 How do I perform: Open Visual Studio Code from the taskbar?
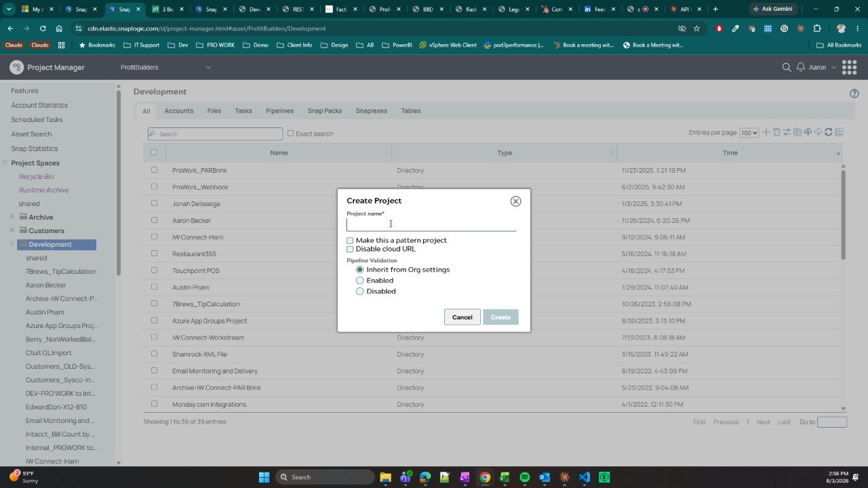585,477
